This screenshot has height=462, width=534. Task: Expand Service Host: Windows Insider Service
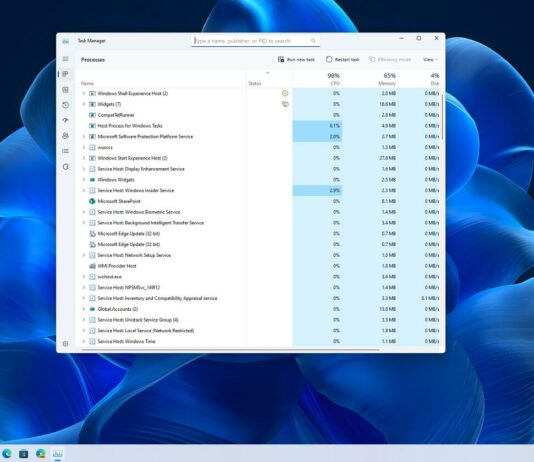[83, 190]
